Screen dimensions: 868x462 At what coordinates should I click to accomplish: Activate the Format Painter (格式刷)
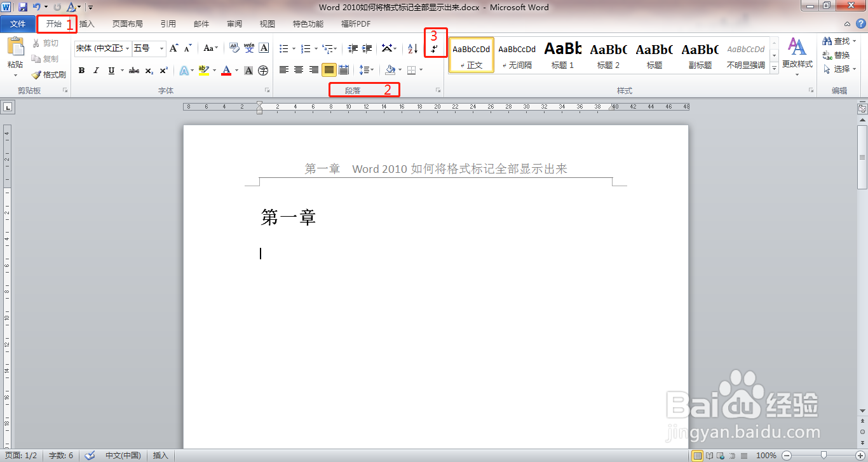tap(49, 74)
